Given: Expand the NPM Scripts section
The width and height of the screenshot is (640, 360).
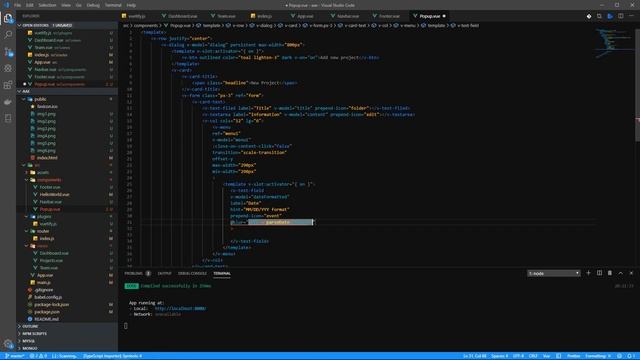Looking at the screenshot, I should (34, 334).
